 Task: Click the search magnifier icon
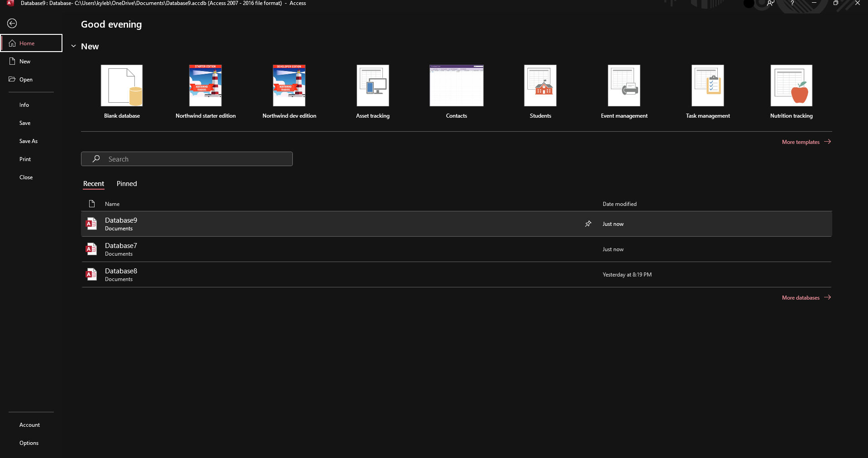pyautogui.click(x=96, y=159)
